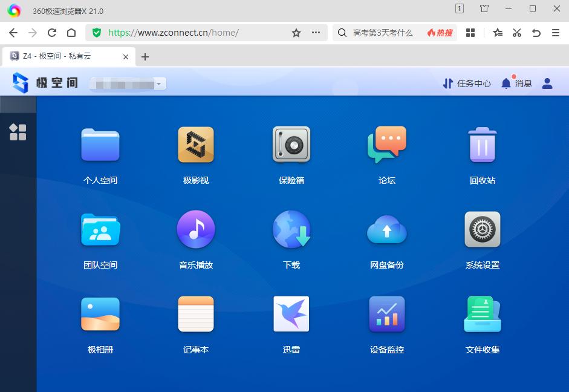This screenshot has width=569, height=392.
Task: Open the 文件收集 file collection app
Action: 482,314
